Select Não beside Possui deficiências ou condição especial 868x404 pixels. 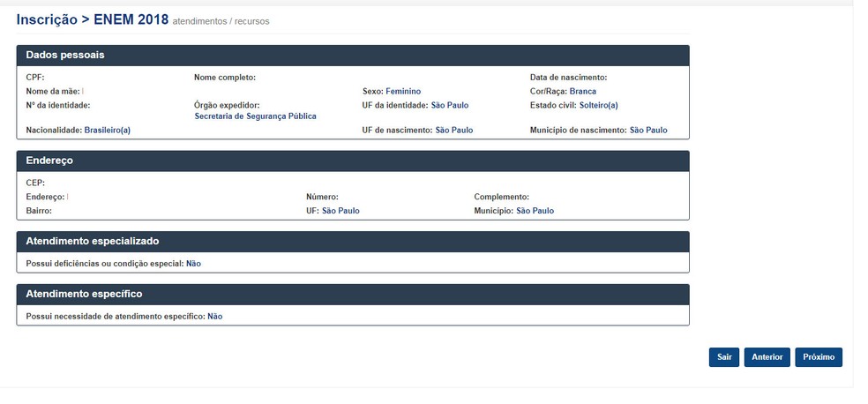point(193,263)
